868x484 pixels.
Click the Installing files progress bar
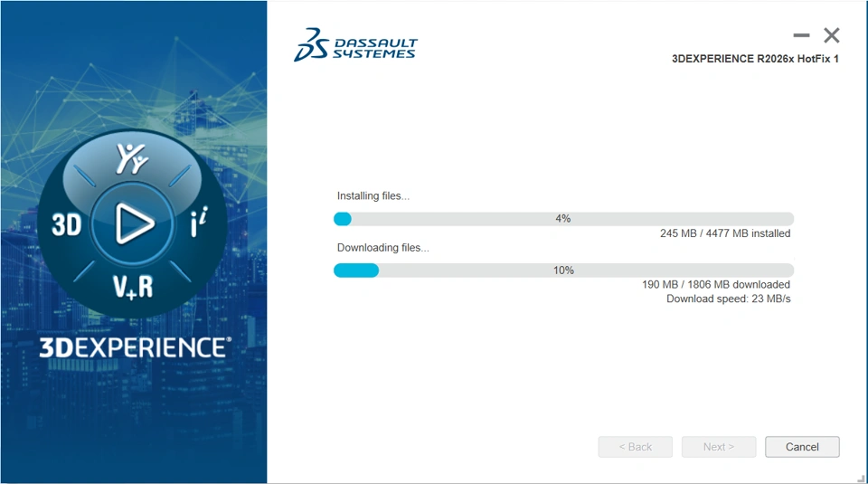coord(563,219)
